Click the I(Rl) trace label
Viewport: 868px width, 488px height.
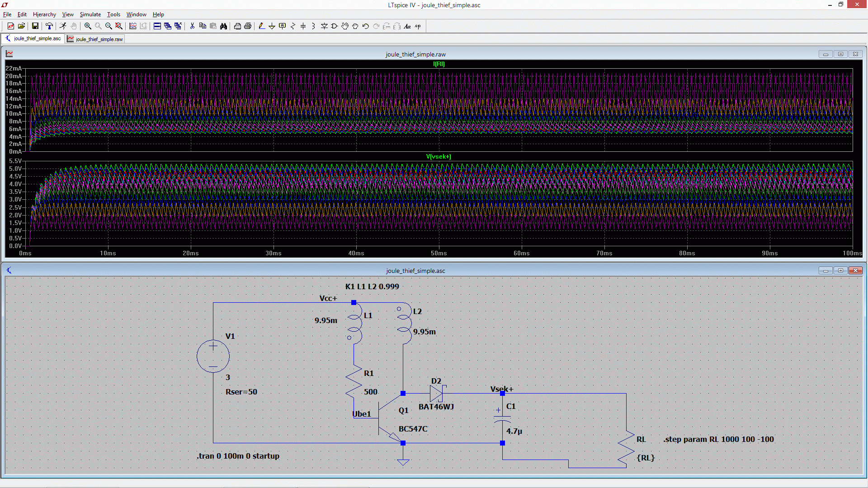[x=439, y=64]
